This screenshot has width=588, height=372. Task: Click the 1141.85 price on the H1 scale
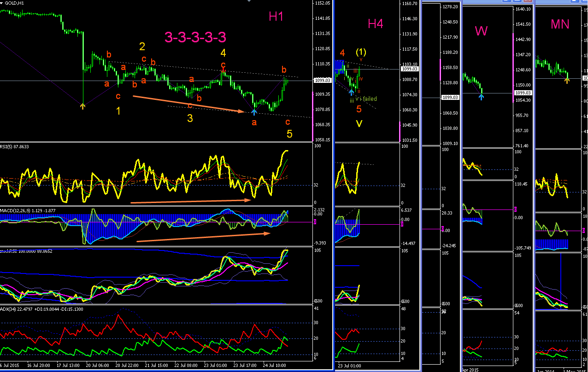[322, 18]
